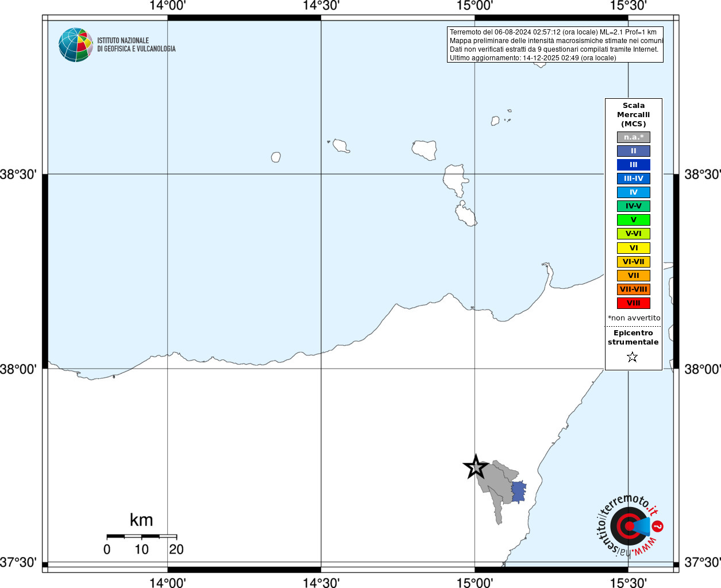The height and width of the screenshot is (588, 721).
Task: Click the scale bar '10' label
Action: coord(141,550)
